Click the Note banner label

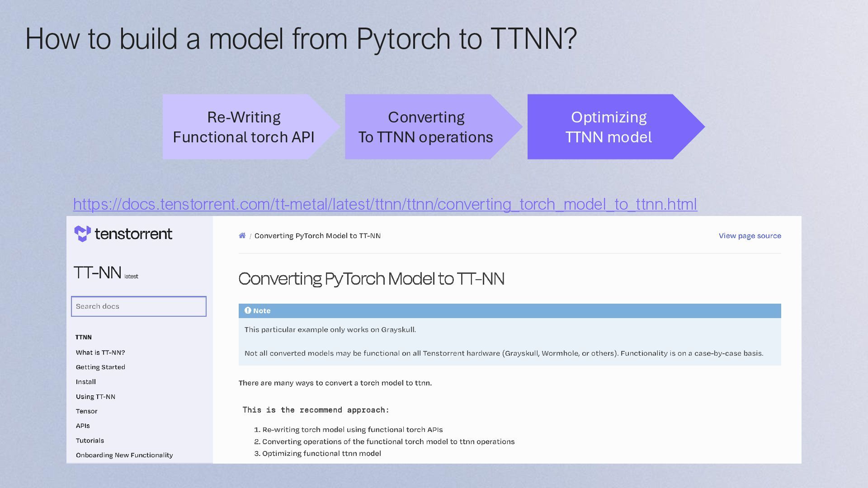click(x=262, y=311)
